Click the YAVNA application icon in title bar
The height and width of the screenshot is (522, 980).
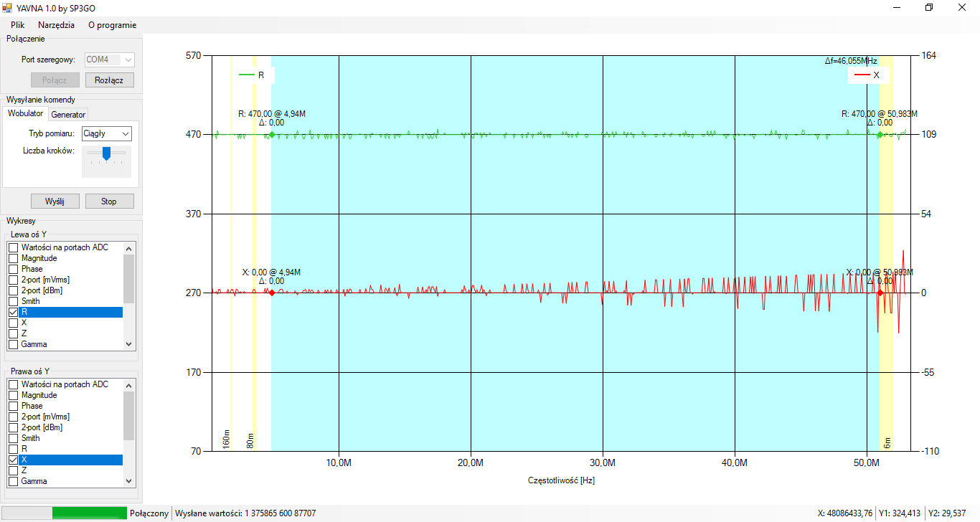click(8, 7)
